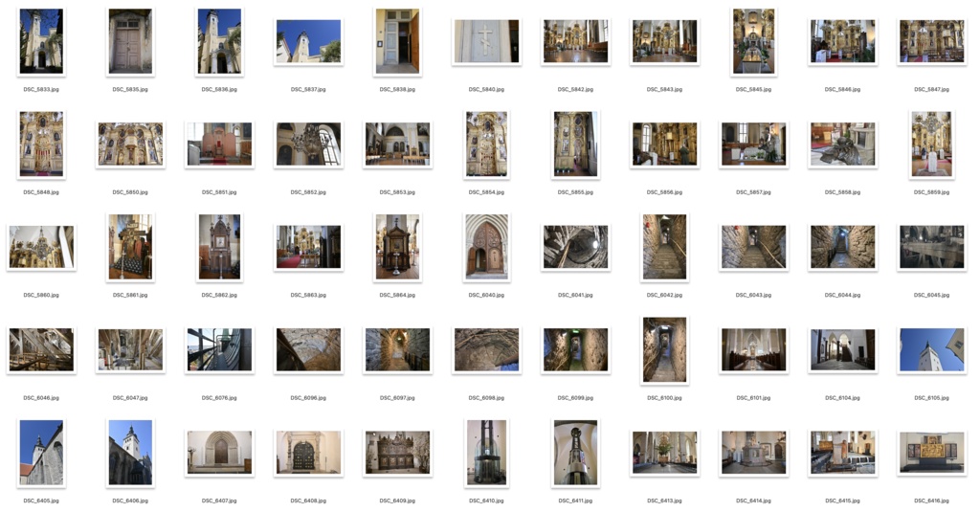Select the DSC_6045.jpg thumbnail
The height and width of the screenshot is (512, 980).
click(x=932, y=247)
